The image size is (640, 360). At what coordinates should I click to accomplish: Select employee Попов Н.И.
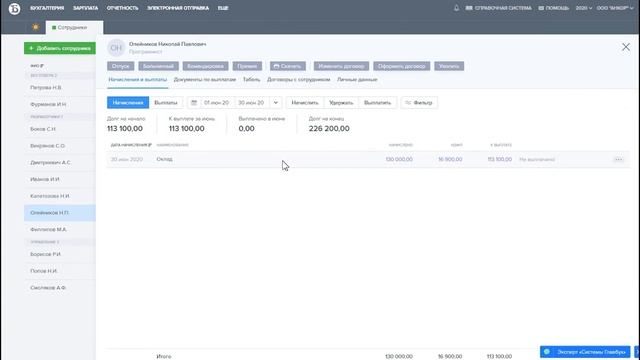pyautogui.click(x=60, y=271)
